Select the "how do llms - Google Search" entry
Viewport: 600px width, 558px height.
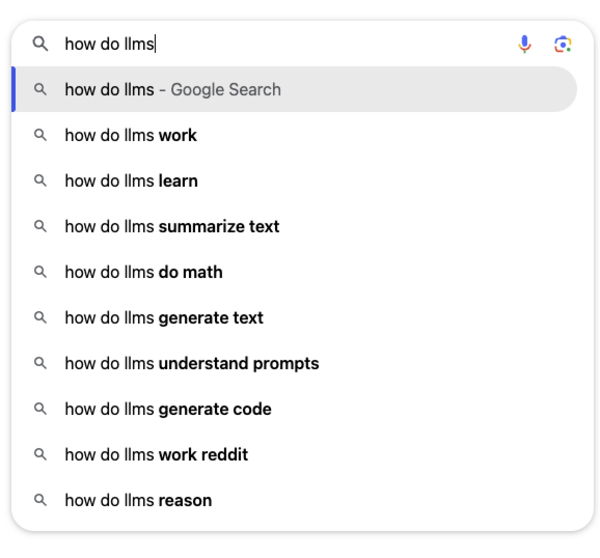click(x=173, y=90)
